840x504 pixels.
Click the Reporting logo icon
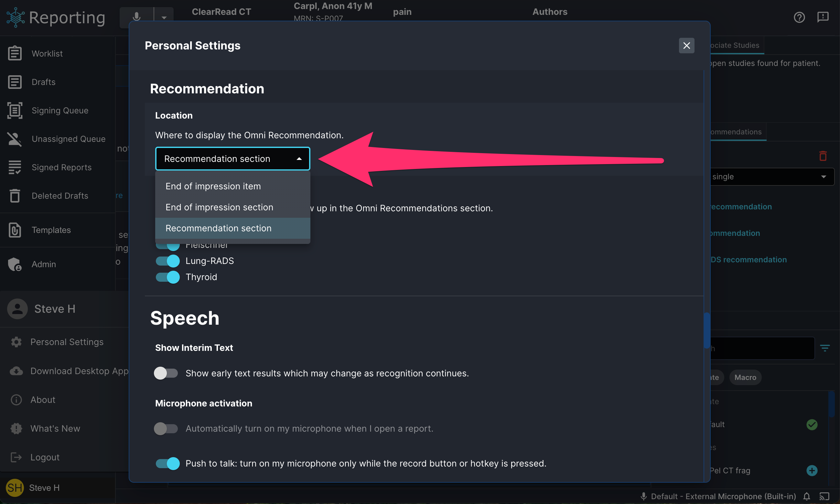pyautogui.click(x=15, y=17)
